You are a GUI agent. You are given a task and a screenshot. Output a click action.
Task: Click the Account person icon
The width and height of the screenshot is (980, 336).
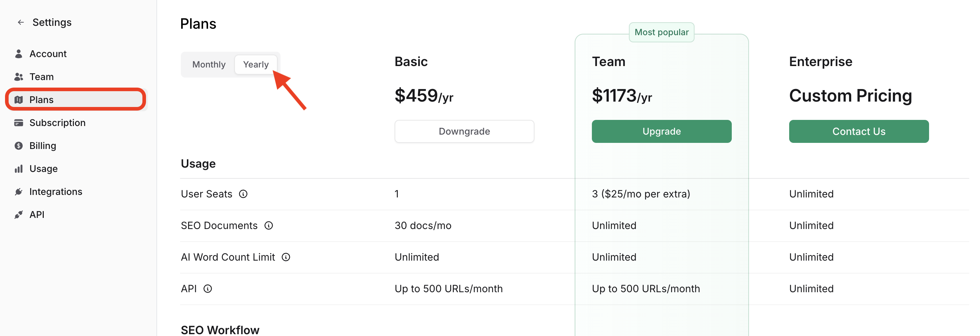coord(19,53)
